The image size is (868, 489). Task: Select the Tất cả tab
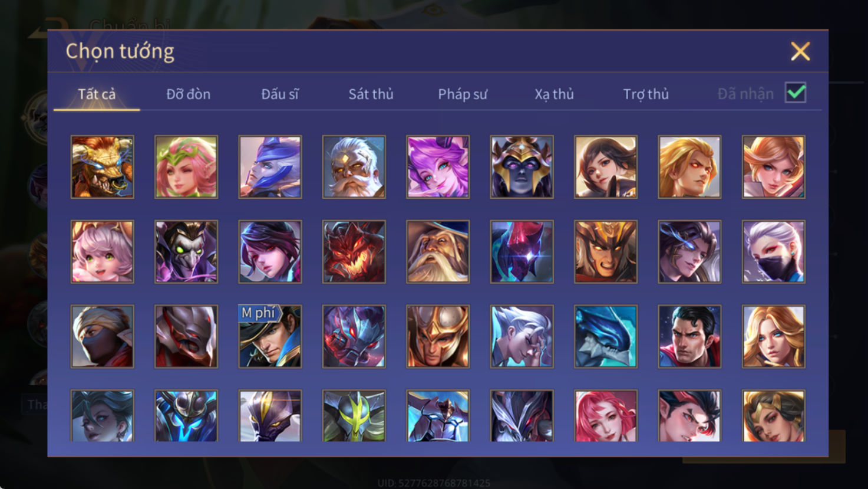tap(97, 94)
